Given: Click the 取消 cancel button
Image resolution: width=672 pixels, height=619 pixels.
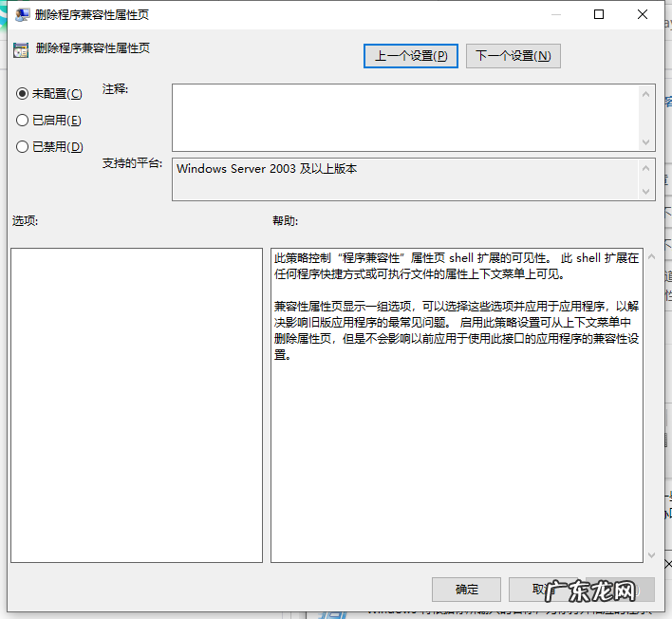Looking at the screenshot, I should (543, 590).
